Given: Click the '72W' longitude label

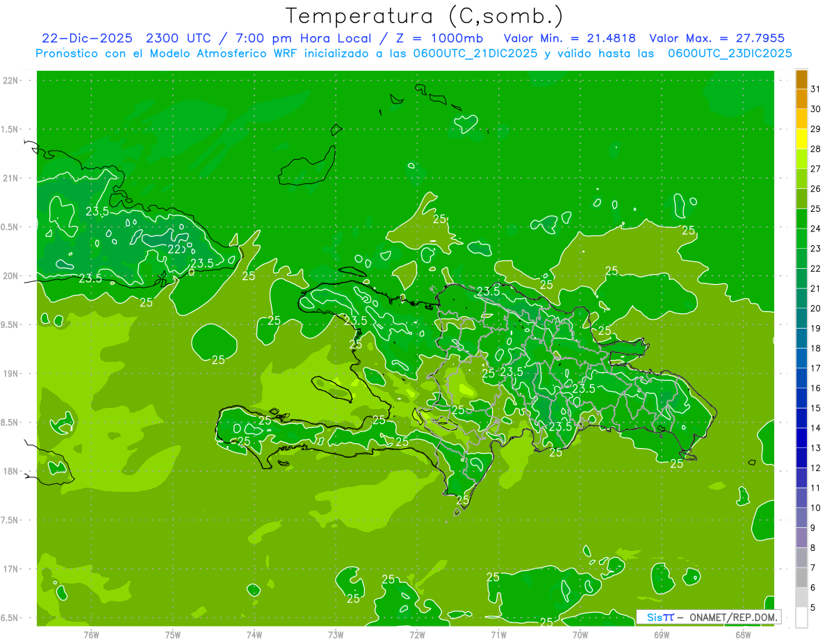Looking at the screenshot, I should tap(417, 634).
